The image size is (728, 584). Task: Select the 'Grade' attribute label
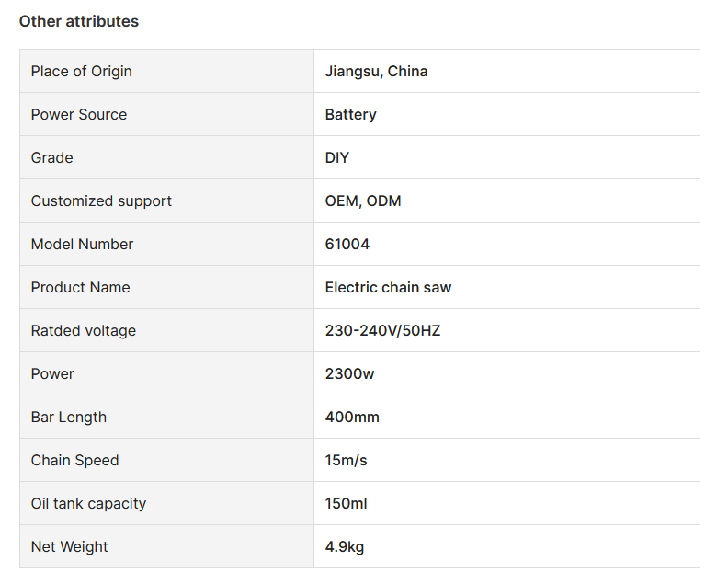52,157
